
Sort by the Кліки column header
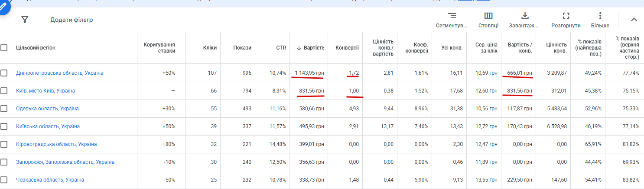(x=210, y=48)
